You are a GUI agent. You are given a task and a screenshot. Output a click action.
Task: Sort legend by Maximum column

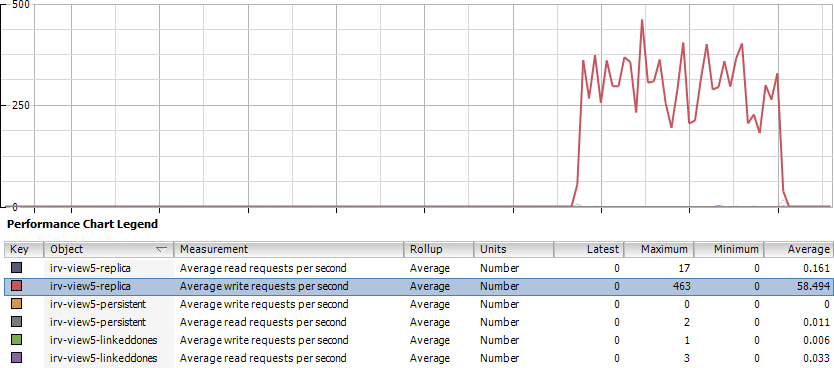658,249
